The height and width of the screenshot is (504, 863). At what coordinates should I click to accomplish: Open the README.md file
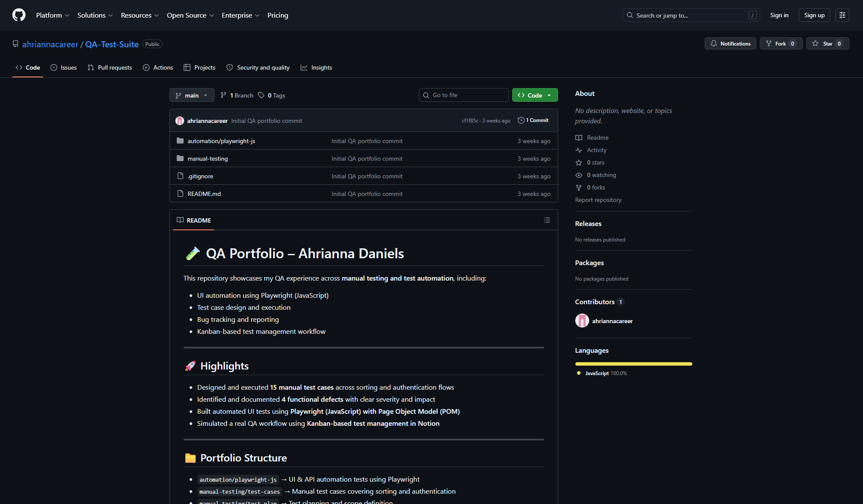coord(204,194)
